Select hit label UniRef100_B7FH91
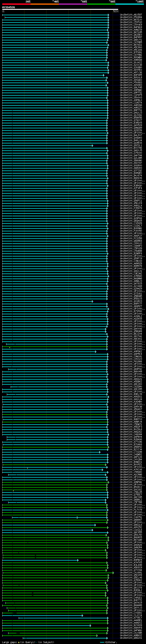Screen dimensions: 146x644 point(131,53)
